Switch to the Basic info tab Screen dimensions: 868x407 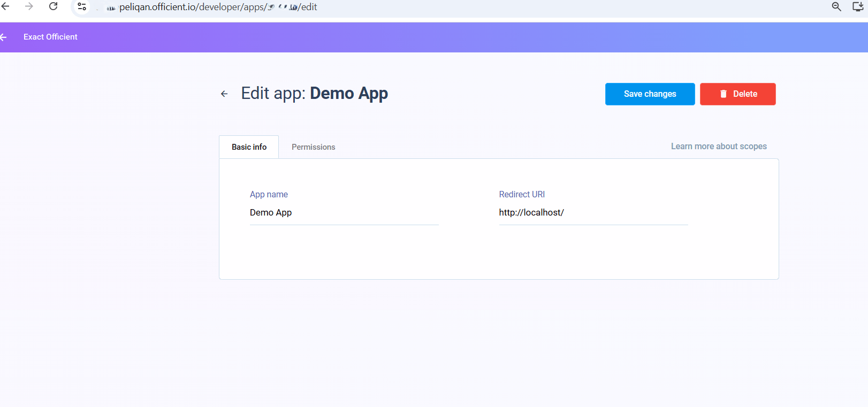[x=249, y=147]
